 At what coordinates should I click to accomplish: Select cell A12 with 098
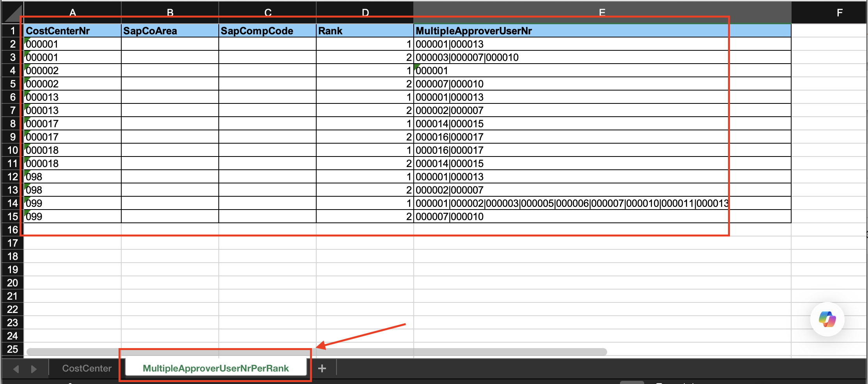point(73,177)
